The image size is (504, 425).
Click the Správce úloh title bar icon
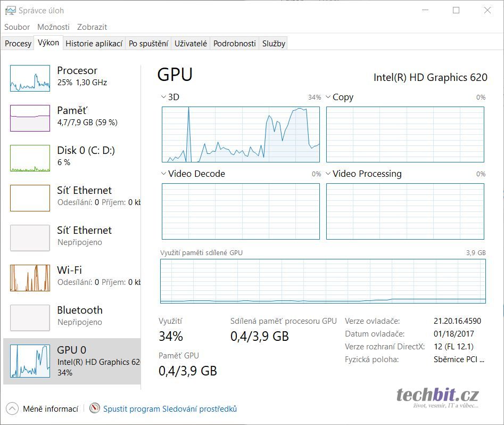coord(10,10)
